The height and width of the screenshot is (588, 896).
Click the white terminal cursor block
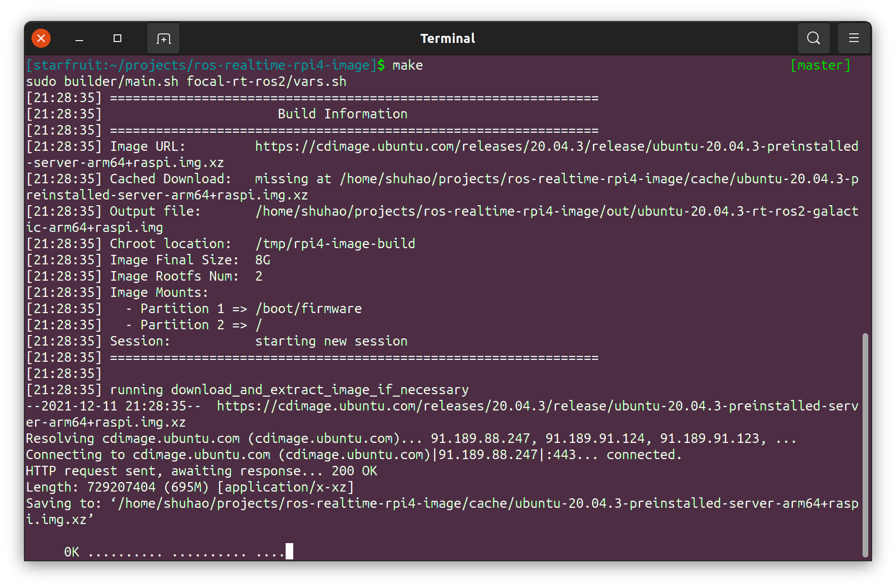(x=289, y=551)
